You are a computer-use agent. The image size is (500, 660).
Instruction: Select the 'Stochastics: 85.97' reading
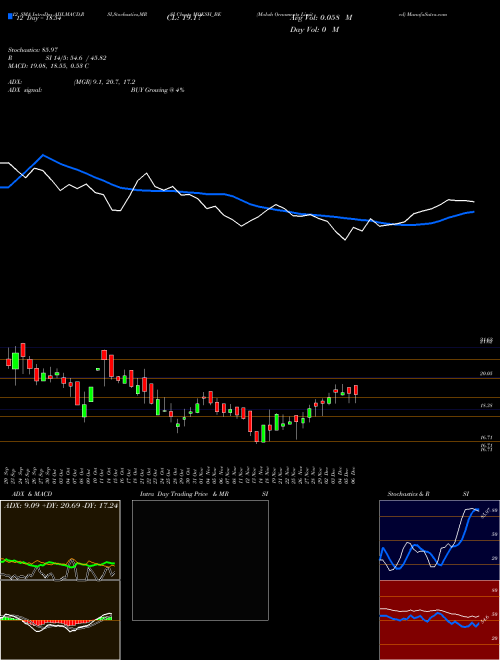point(32,51)
